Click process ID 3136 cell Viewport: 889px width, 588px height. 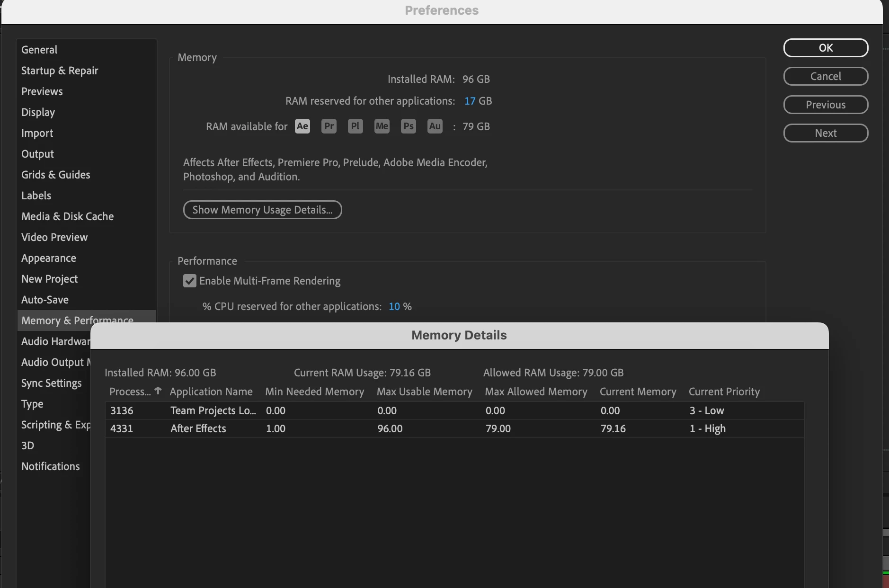[122, 410]
